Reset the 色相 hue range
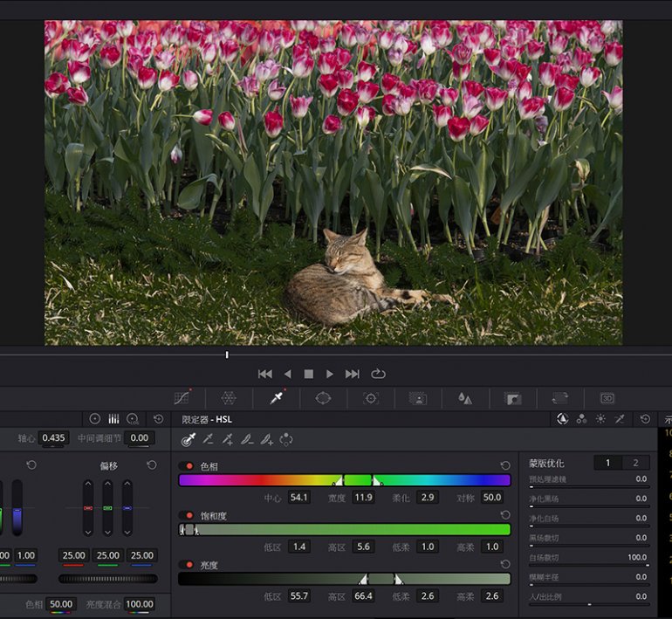Screen dimensions: 672x619 504,466
